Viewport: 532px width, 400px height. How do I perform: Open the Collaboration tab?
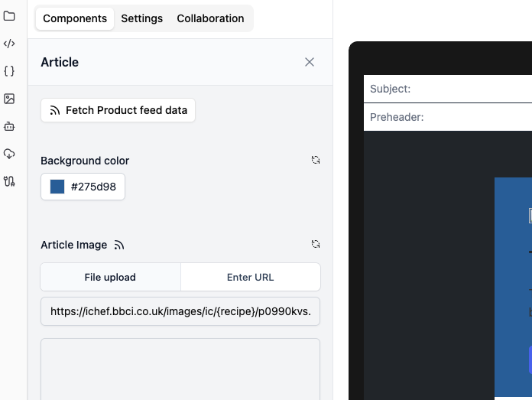tap(210, 18)
